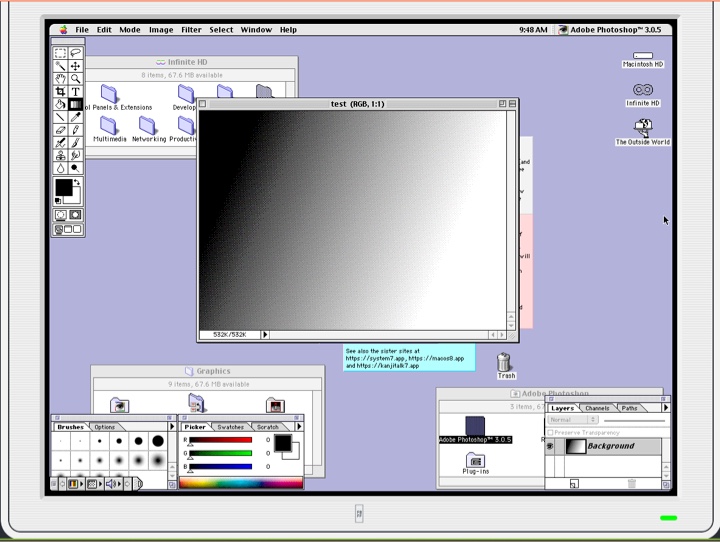This screenshot has width=720, height=542.
Task: Click the green G slider bar
Action: tap(221, 453)
